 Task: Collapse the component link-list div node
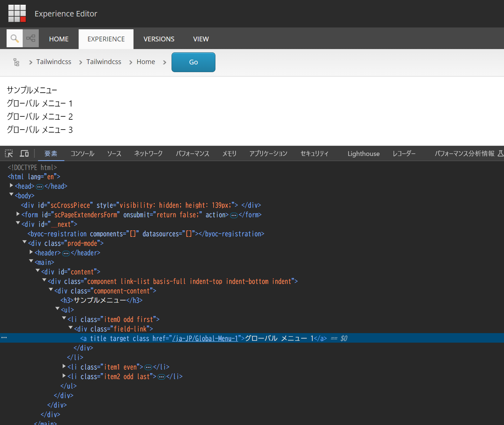point(44,280)
